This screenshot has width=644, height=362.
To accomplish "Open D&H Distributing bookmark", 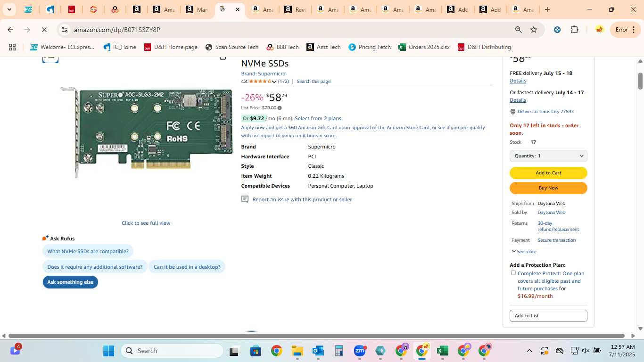I will point(484,47).
